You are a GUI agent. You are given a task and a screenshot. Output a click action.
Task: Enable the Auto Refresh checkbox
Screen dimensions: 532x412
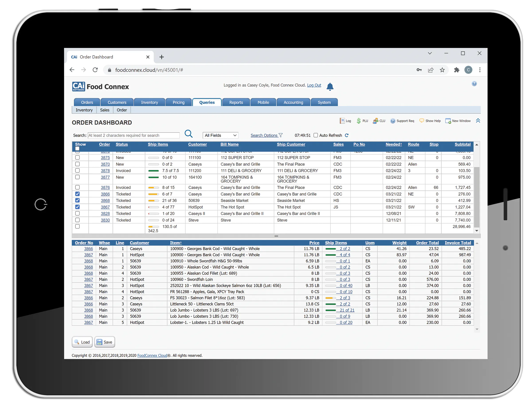point(316,135)
